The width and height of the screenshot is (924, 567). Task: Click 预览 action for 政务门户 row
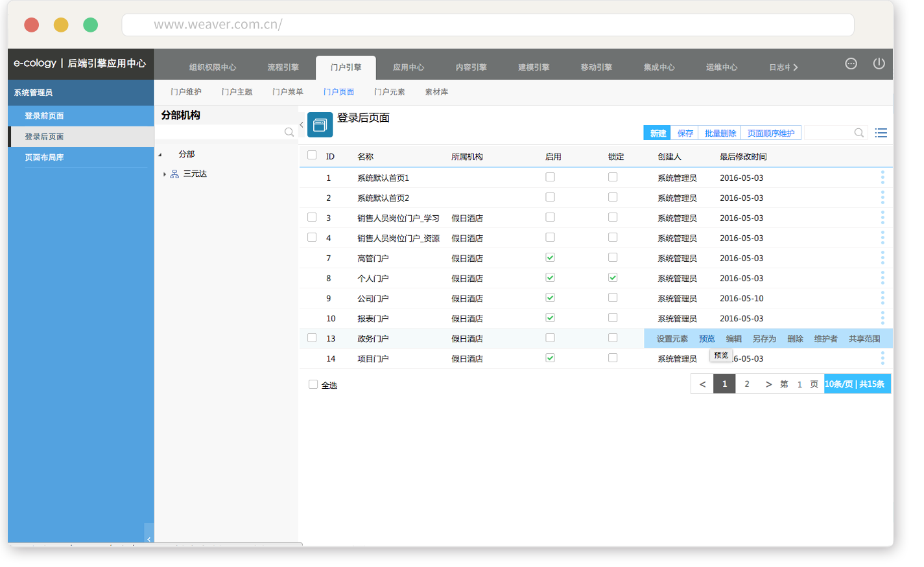click(x=706, y=339)
